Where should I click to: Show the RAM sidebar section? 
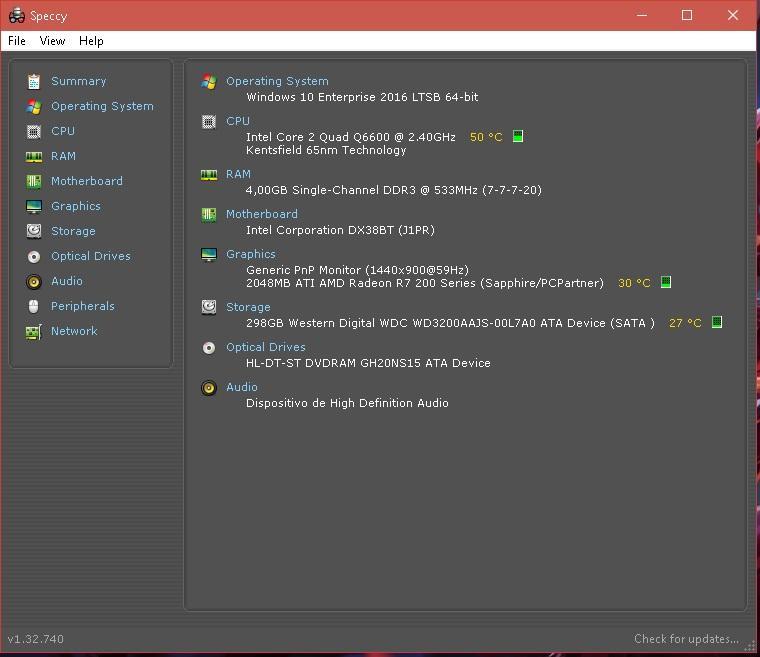pos(63,156)
